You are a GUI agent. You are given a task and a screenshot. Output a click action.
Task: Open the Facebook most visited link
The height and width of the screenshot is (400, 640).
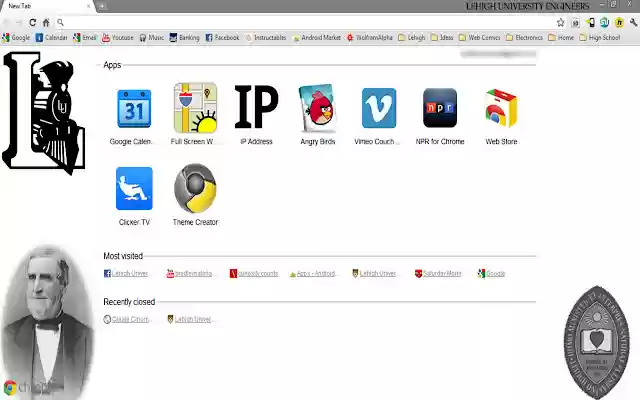tap(126, 273)
